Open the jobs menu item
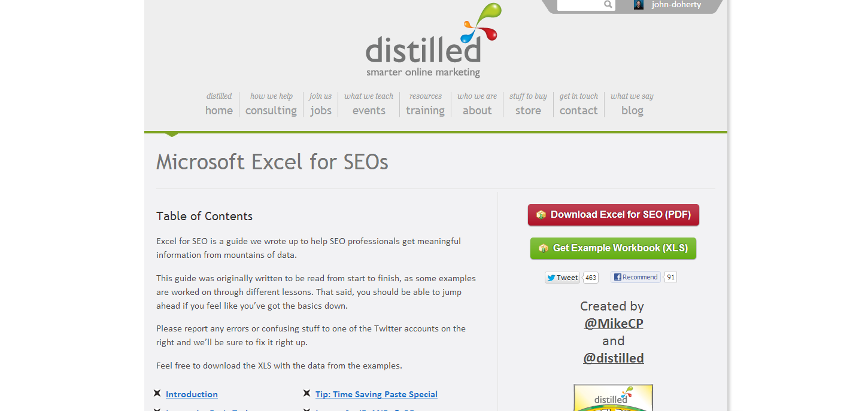 pos(321,104)
